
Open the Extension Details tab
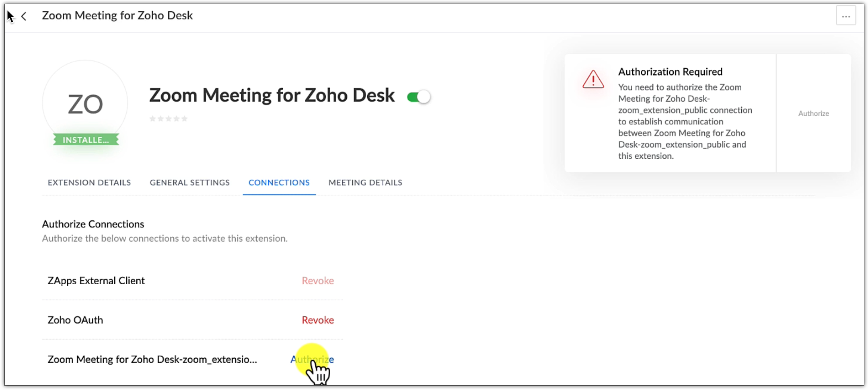tap(89, 183)
